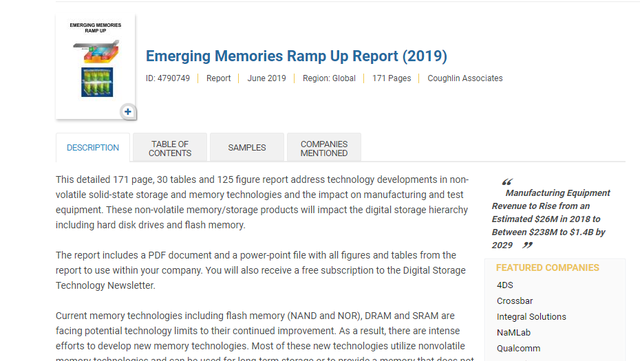Click the 171 Pages label
Screen dimensions: 640x361
[x=391, y=78]
